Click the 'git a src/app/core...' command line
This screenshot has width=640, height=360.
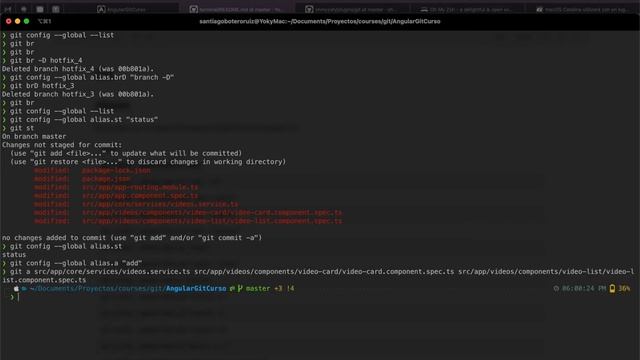318,272
